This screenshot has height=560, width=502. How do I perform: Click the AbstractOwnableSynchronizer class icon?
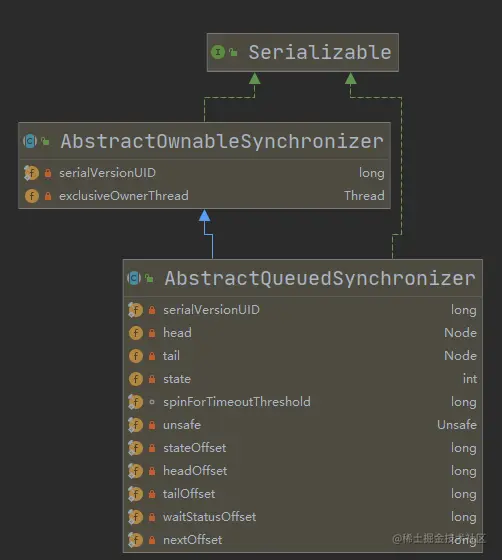click(30, 141)
